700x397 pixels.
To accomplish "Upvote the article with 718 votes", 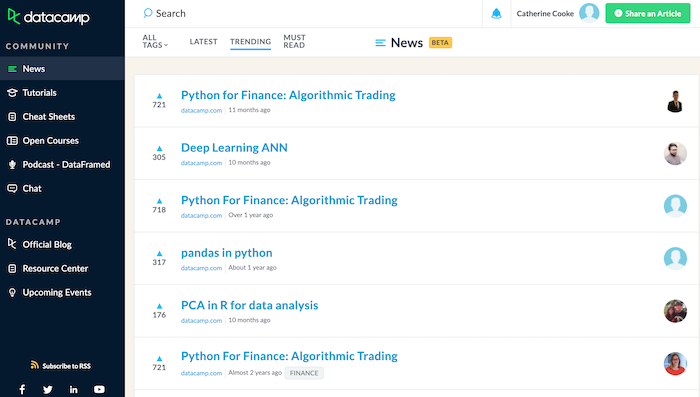I will pyautogui.click(x=159, y=201).
